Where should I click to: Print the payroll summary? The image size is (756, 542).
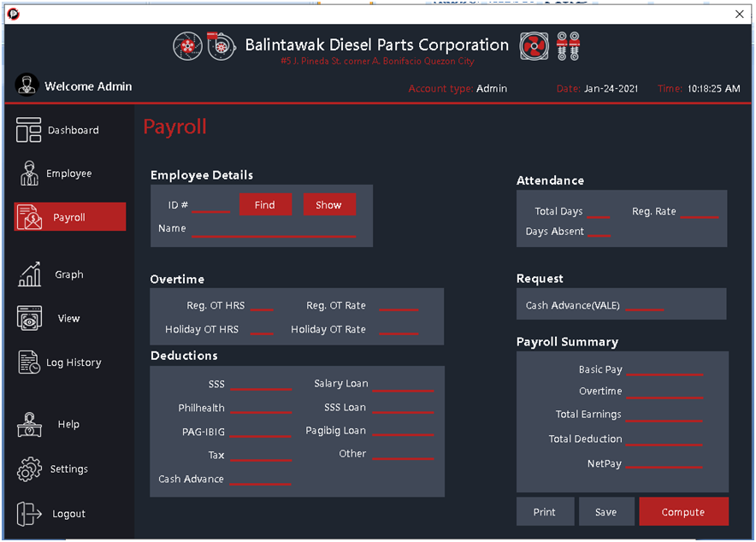[545, 511]
